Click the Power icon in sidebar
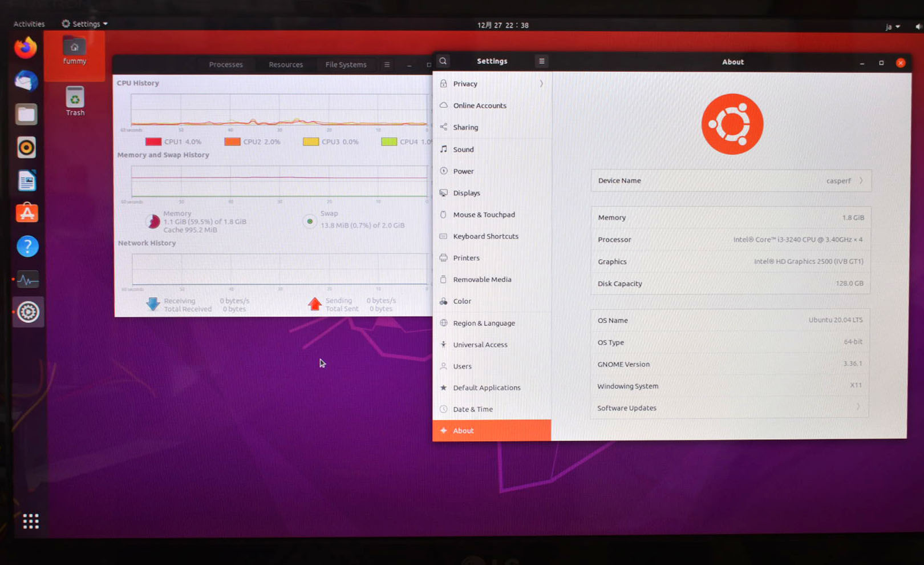 [444, 171]
